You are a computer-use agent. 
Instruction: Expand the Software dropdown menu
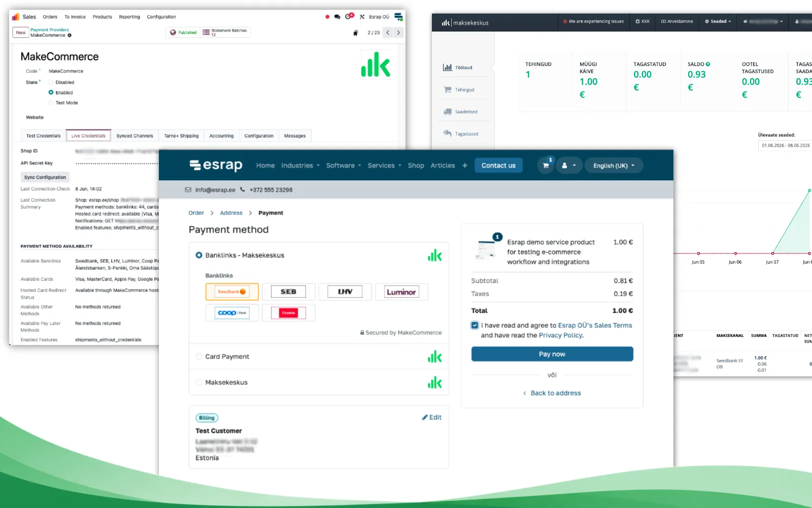[x=344, y=166]
